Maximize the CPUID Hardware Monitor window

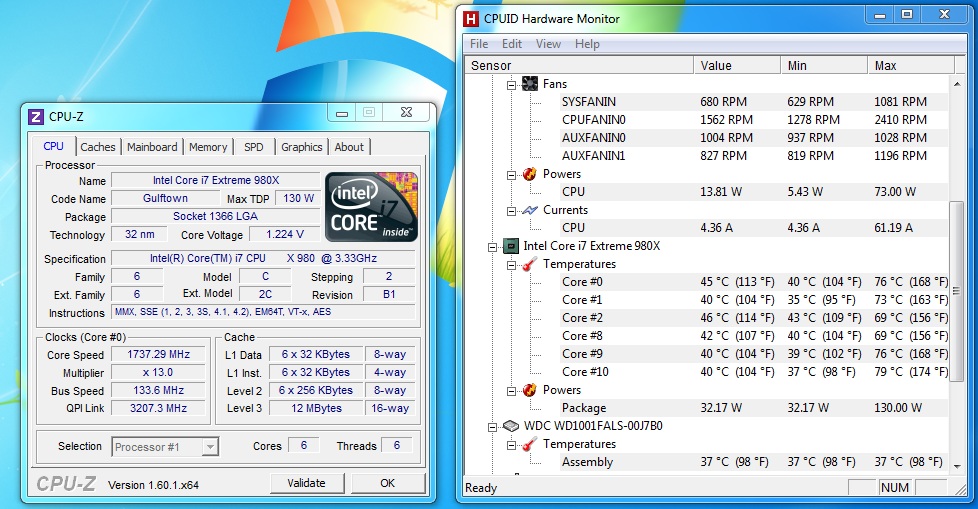point(907,14)
